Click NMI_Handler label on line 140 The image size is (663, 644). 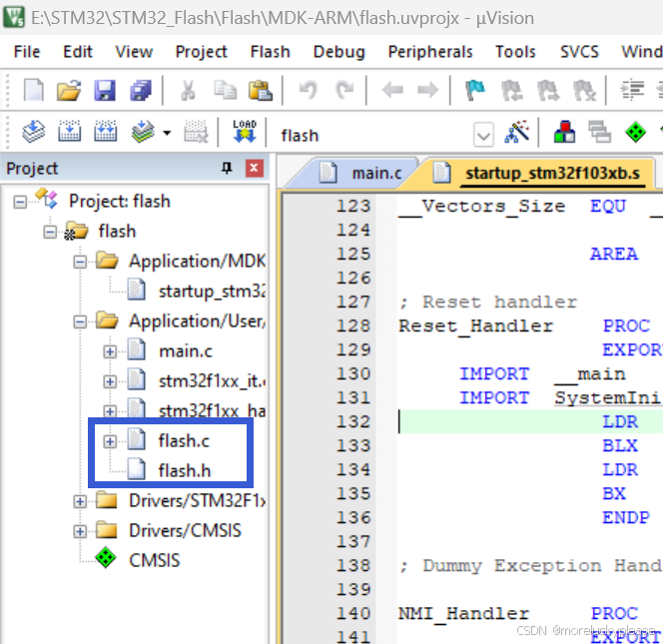[x=464, y=614]
